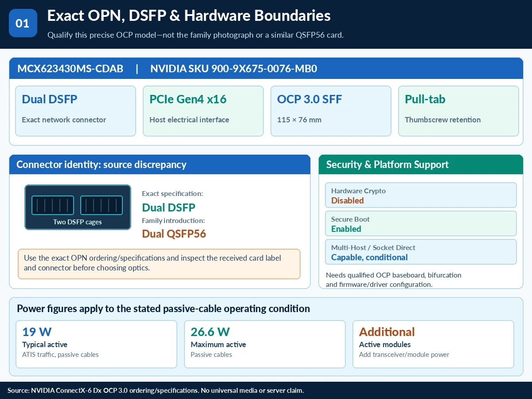532x399 pixels.
Task: Click the subtitle 'Qualify this precise OCP model'
Action: click(x=196, y=35)
